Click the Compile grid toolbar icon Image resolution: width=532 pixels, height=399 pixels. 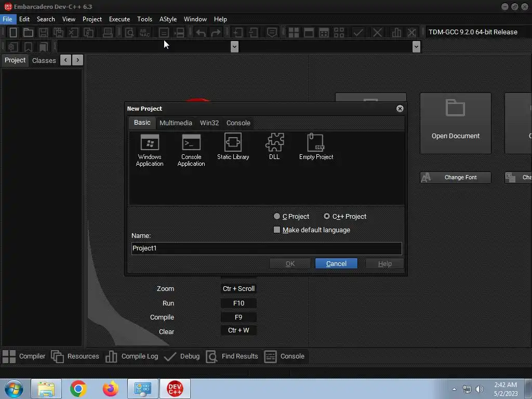click(294, 32)
